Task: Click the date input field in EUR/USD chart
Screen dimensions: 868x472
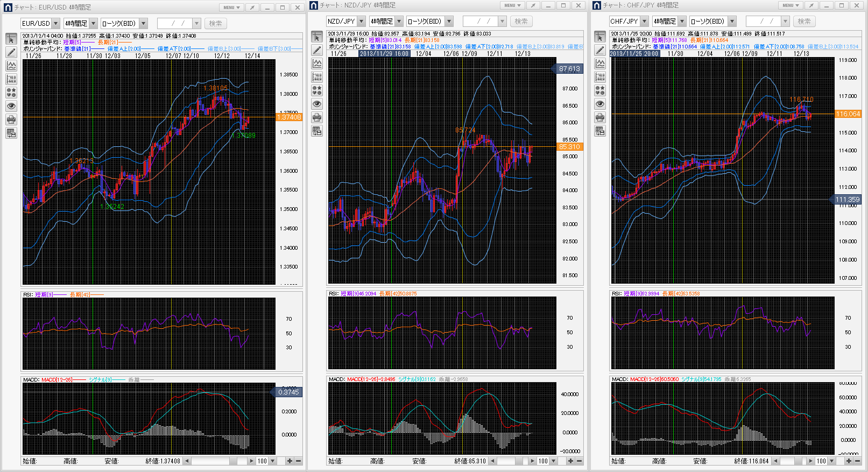Action: click(174, 24)
